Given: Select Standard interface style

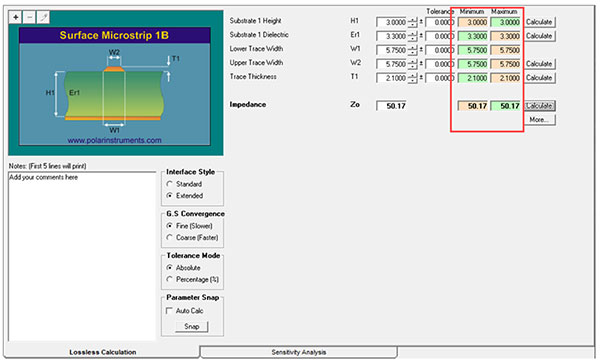Looking at the screenshot, I should [x=170, y=184].
